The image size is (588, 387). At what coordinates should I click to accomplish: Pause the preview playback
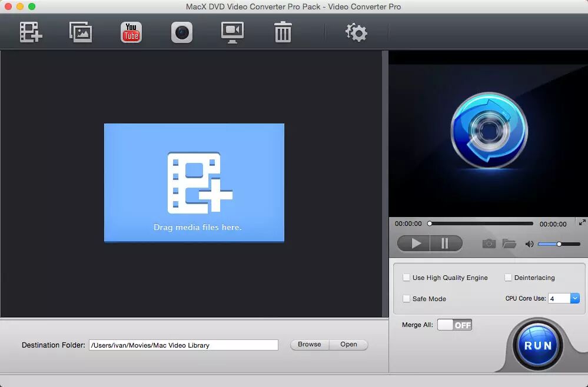(x=446, y=243)
